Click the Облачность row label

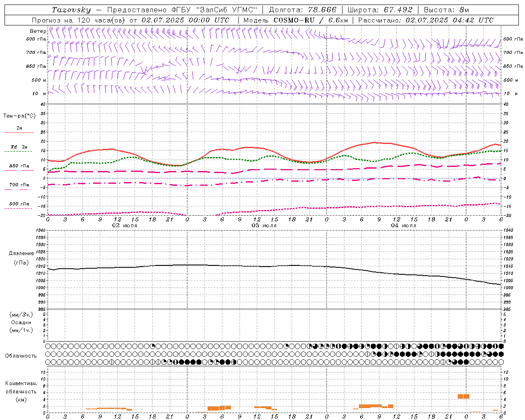[x=21, y=356]
